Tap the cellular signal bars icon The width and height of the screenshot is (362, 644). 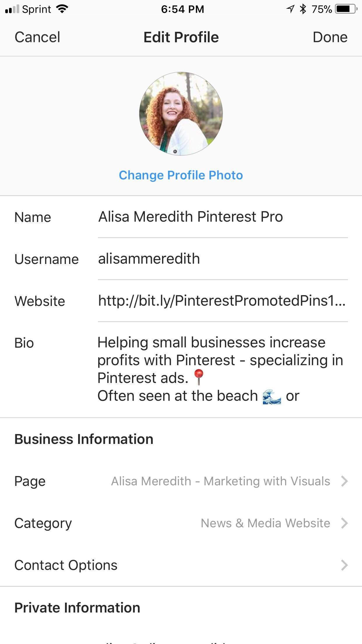pos(12,9)
